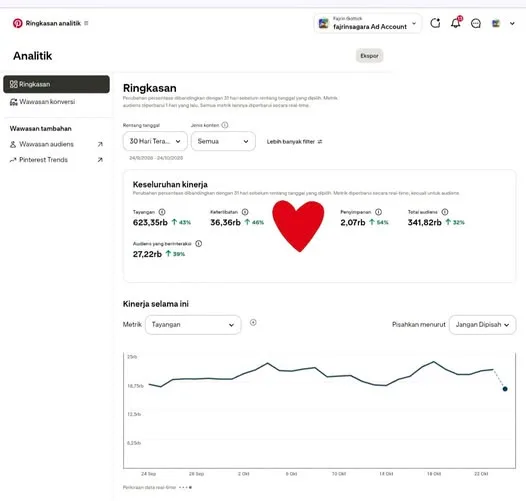Click the external arrow beside Wawasan audiens

[x=100, y=144]
